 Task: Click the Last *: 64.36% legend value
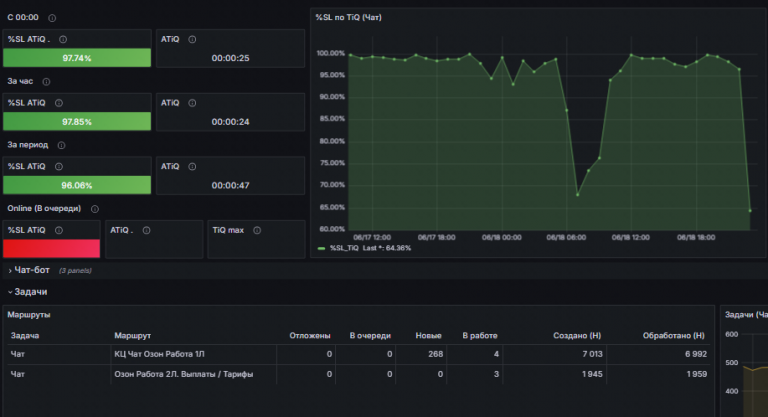click(x=386, y=248)
